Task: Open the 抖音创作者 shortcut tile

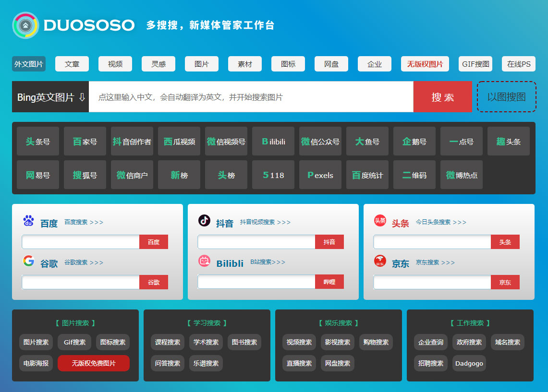Action: click(x=132, y=142)
